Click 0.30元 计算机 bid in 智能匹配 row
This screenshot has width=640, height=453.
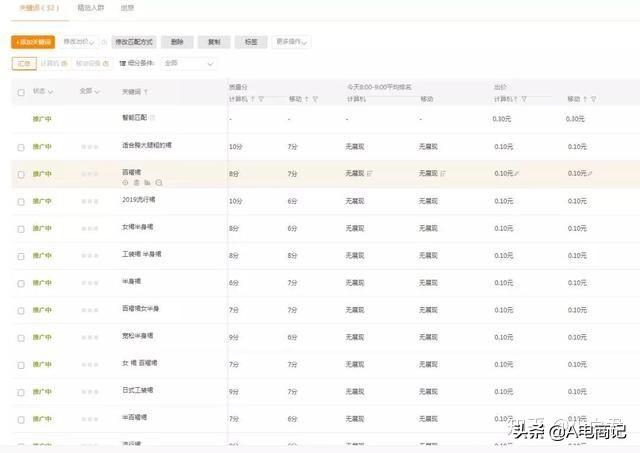(502, 119)
